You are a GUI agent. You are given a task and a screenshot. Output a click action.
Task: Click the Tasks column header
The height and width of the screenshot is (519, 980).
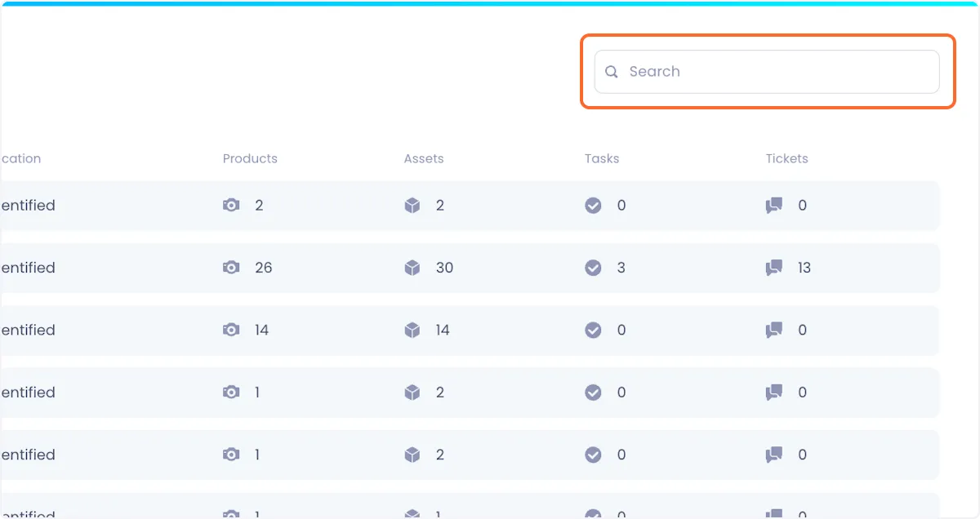(602, 158)
